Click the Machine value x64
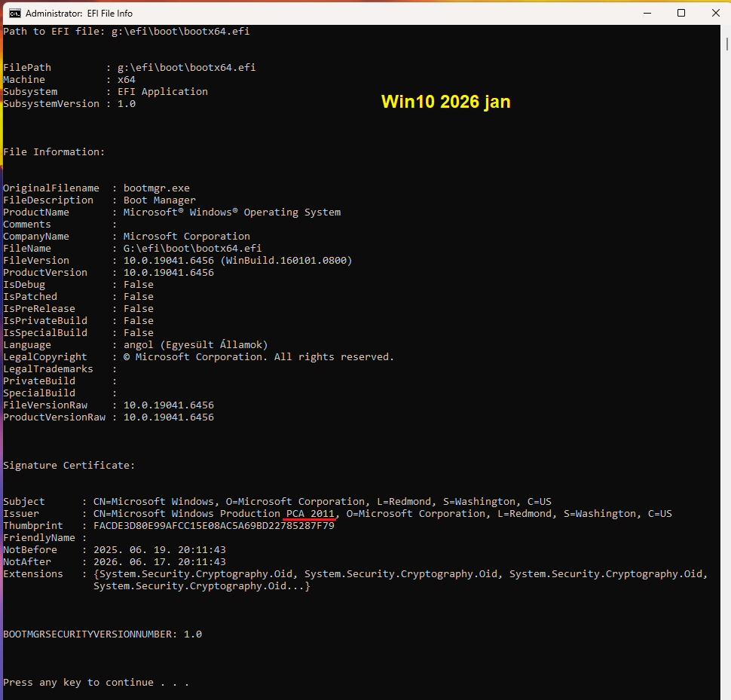 pos(127,80)
